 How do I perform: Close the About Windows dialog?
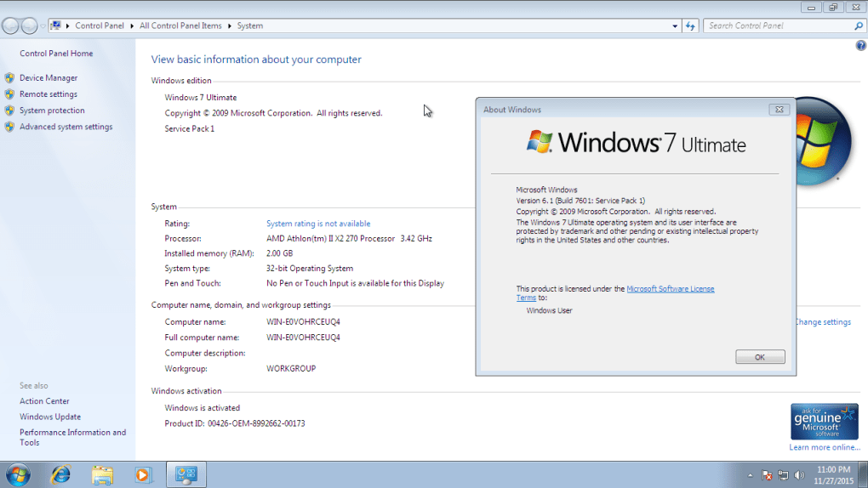(x=779, y=110)
